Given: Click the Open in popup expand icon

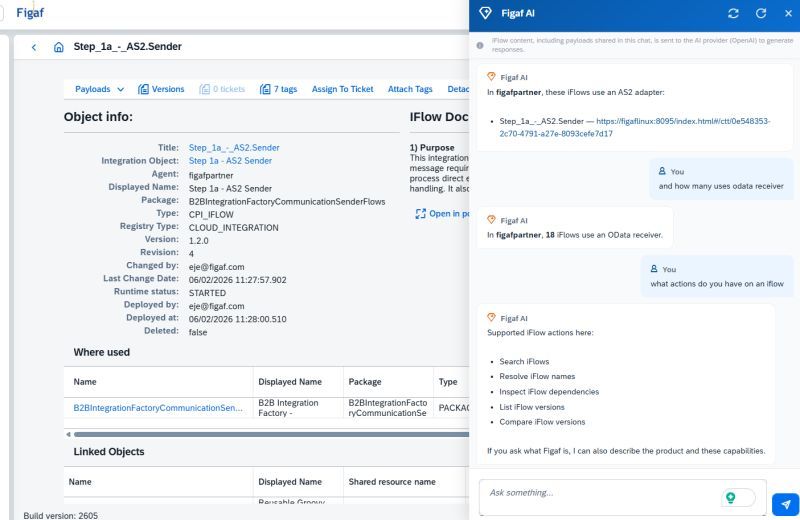Looking at the screenshot, I should (x=420, y=214).
